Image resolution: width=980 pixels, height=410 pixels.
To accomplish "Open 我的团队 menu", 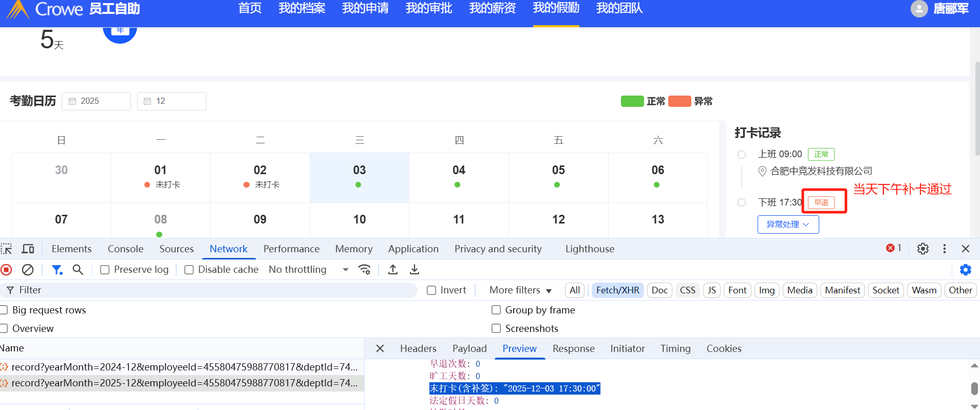I will tap(619, 8).
